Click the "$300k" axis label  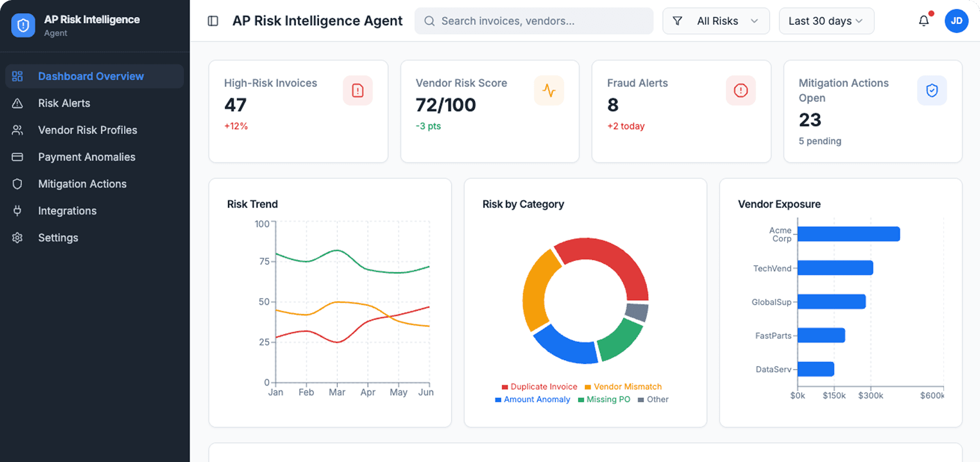click(x=870, y=396)
